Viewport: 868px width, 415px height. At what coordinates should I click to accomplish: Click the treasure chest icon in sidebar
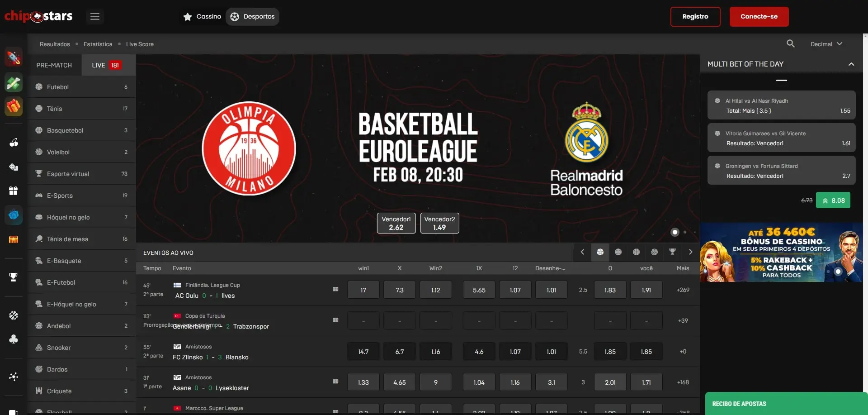(x=14, y=239)
